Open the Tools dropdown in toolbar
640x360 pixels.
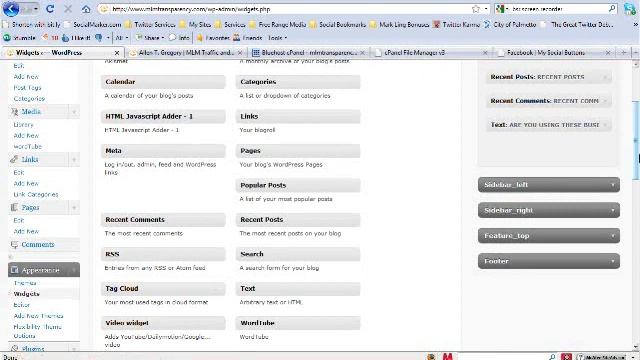[x=278, y=38]
